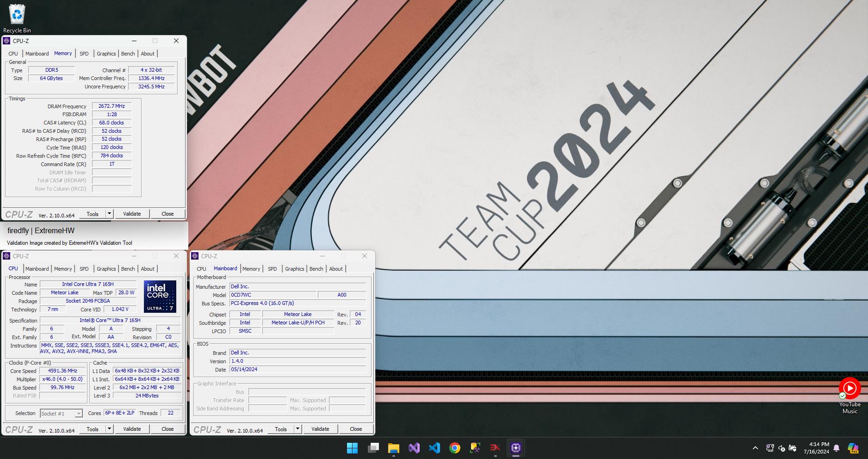Click the motherboard model 0CD7WC
Viewport: 868px width, 459px height.
point(273,295)
